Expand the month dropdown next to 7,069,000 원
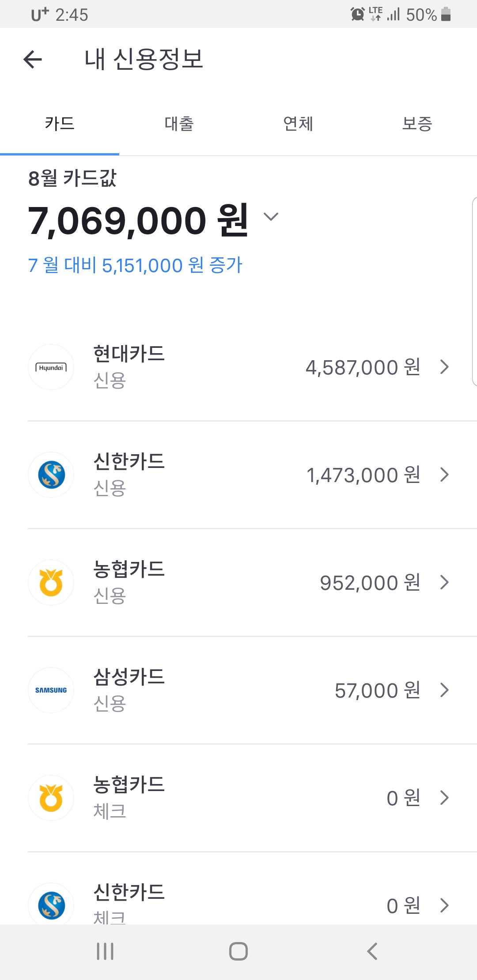477x980 pixels. 271,217
